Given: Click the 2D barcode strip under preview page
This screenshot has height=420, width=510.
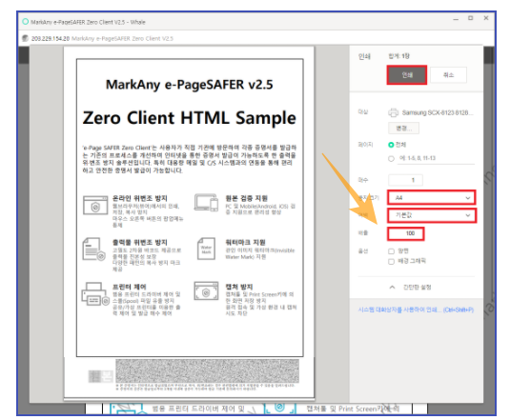Looking at the screenshot, I should coord(207,370).
